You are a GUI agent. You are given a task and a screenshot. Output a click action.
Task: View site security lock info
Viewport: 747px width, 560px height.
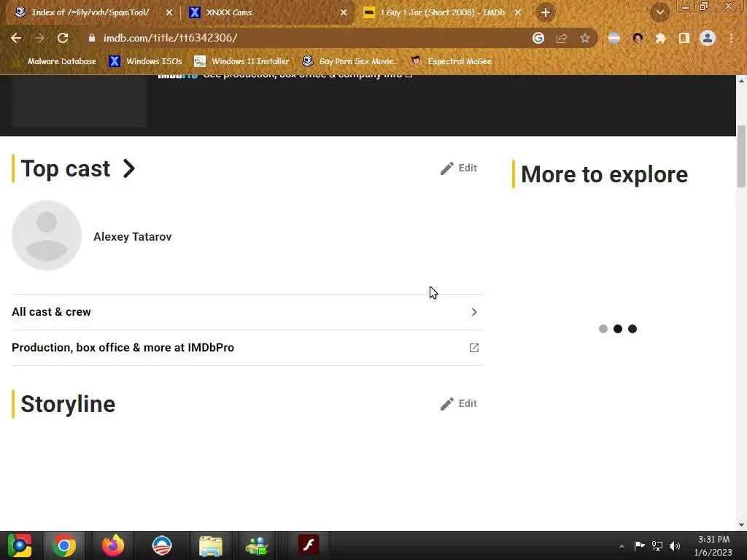click(x=92, y=38)
